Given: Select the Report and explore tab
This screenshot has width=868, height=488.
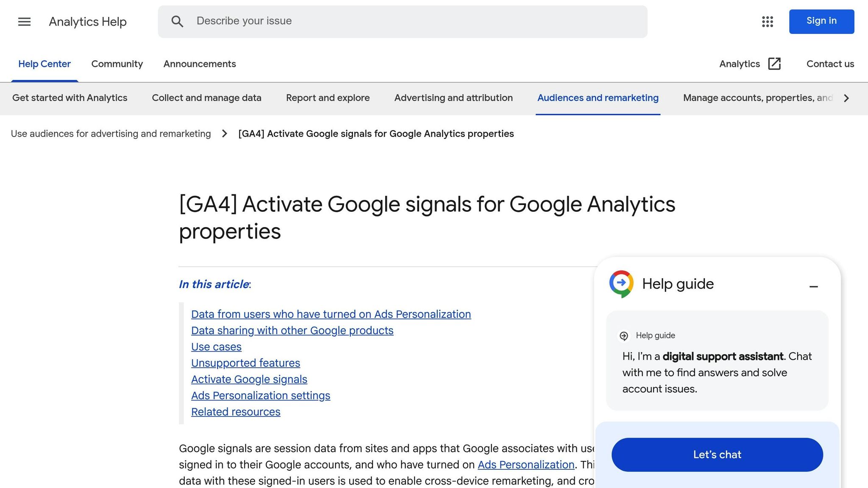Looking at the screenshot, I should pyautogui.click(x=327, y=98).
